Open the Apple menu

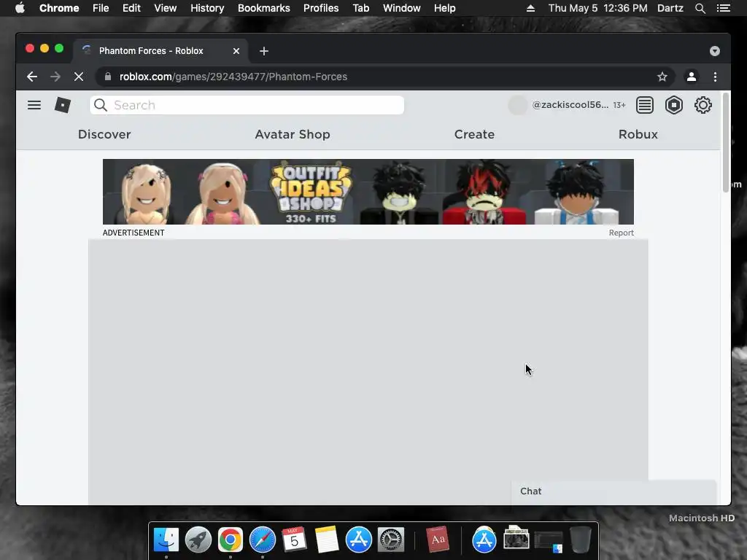pyautogui.click(x=20, y=8)
